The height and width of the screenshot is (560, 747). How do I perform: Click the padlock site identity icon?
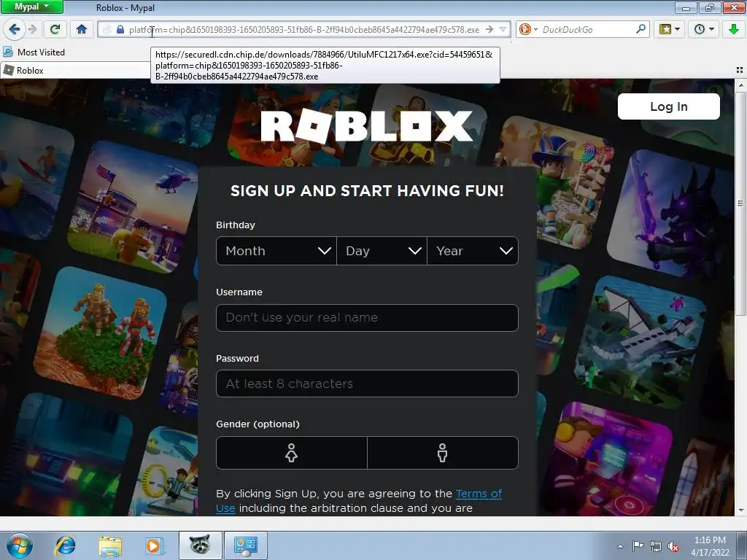[120, 29]
